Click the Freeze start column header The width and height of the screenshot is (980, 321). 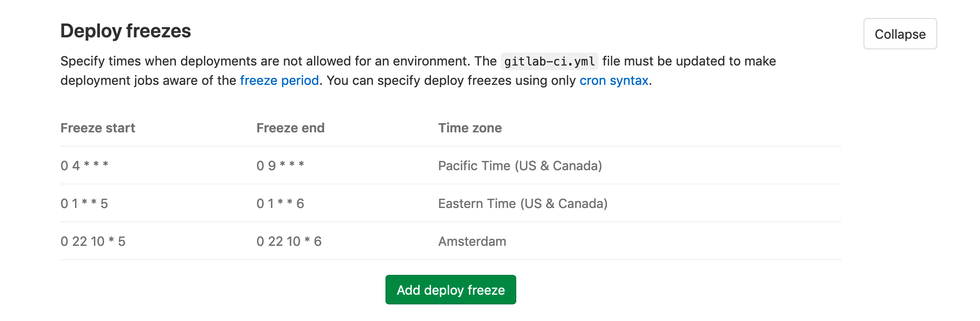[x=98, y=128]
